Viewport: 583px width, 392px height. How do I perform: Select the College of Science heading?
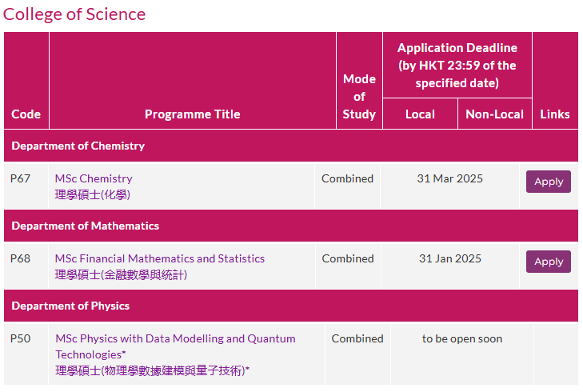point(74,14)
